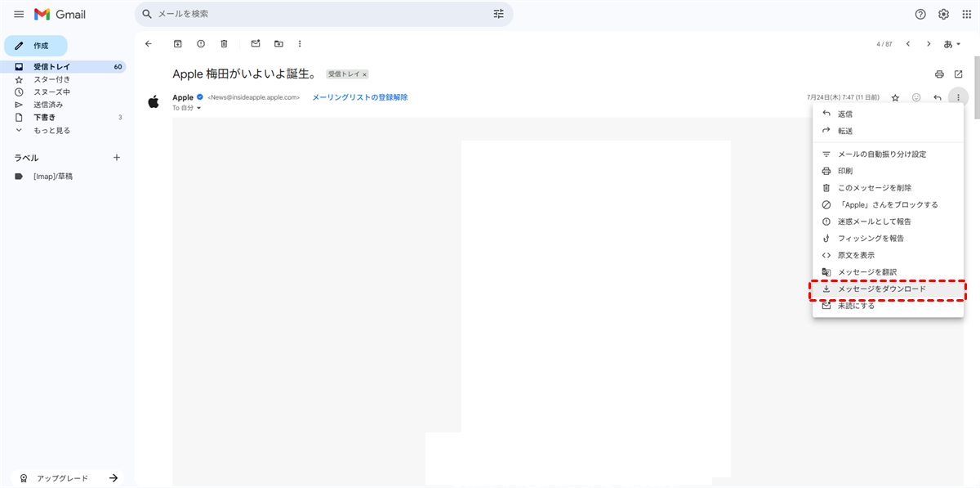Click the move-to folder icon
This screenshot has width=980, height=488.
coord(278,43)
